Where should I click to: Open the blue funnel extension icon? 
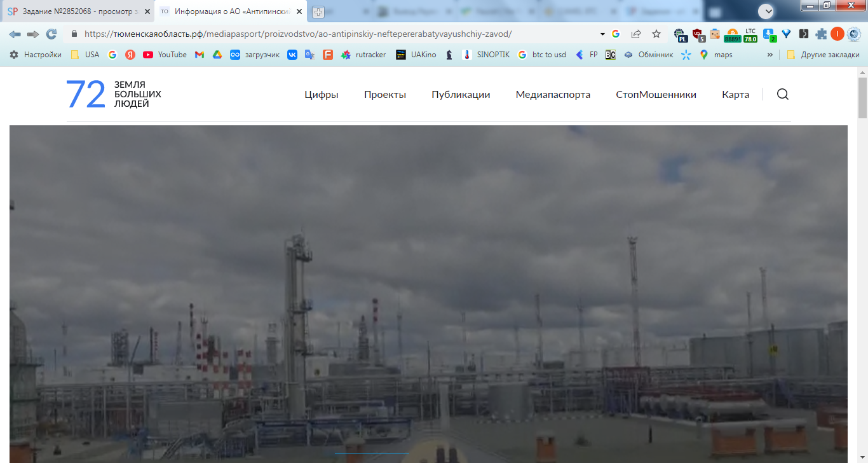pyautogui.click(x=786, y=34)
